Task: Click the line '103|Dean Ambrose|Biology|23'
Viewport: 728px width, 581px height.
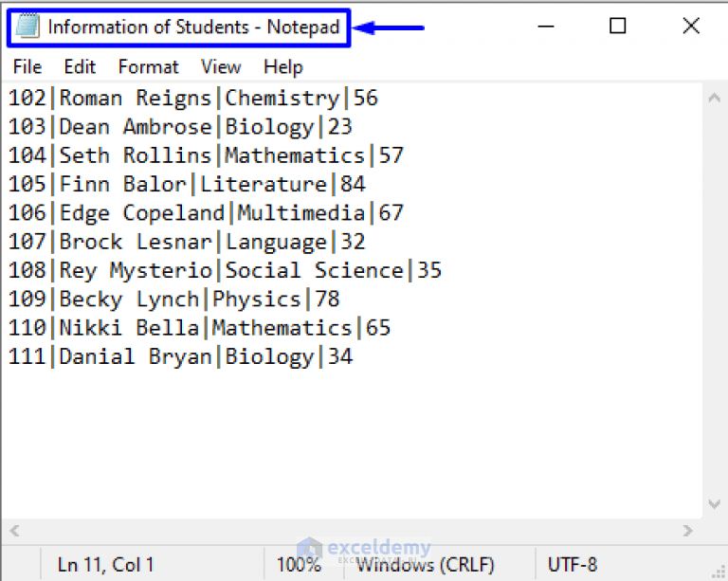Action: [x=180, y=127]
